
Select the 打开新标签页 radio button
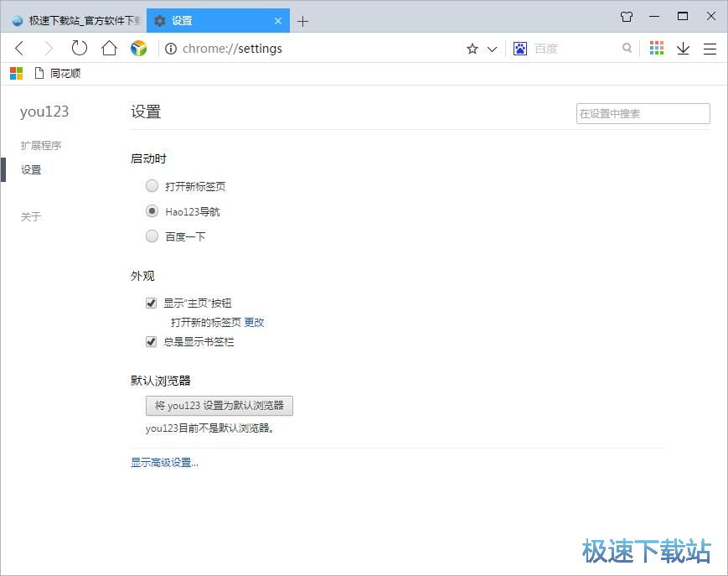(x=152, y=186)
